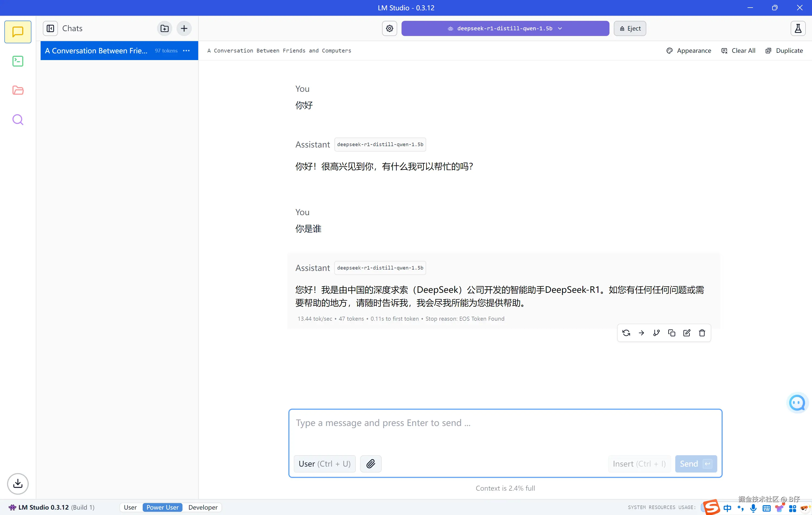Image resolution: width=812 pixels, height=515 pixels.
Task: Open the deepseek-r1-distill-qwen-1.5b model selector dropdown
Action: (x=505, y=28)
